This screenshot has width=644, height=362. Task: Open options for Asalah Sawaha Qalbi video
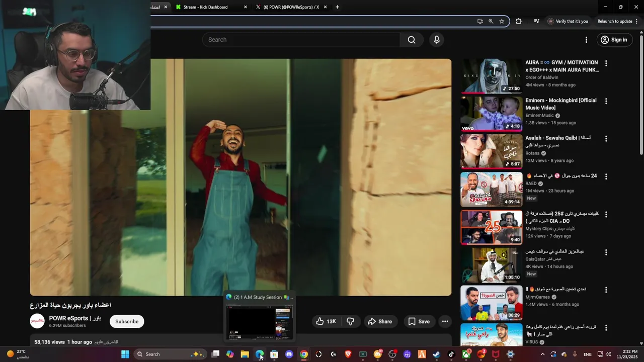[x=606, y=139]
